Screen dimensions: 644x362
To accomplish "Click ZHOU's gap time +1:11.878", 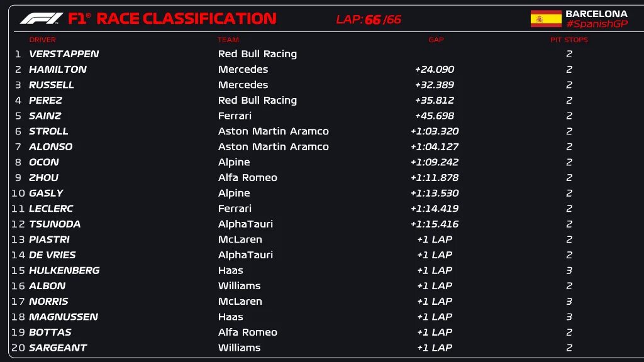I will point(434,178).
